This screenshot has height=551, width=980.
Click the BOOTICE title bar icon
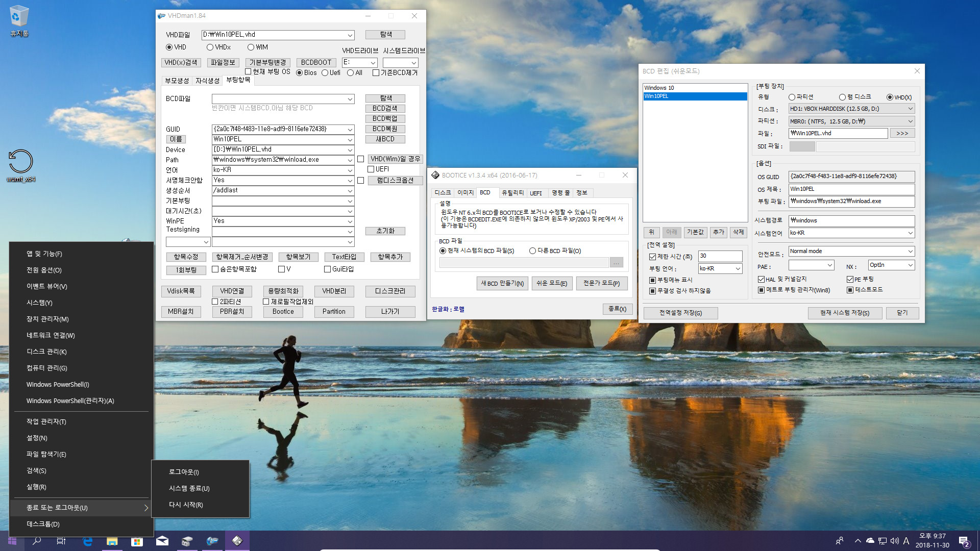coord(435,175)
